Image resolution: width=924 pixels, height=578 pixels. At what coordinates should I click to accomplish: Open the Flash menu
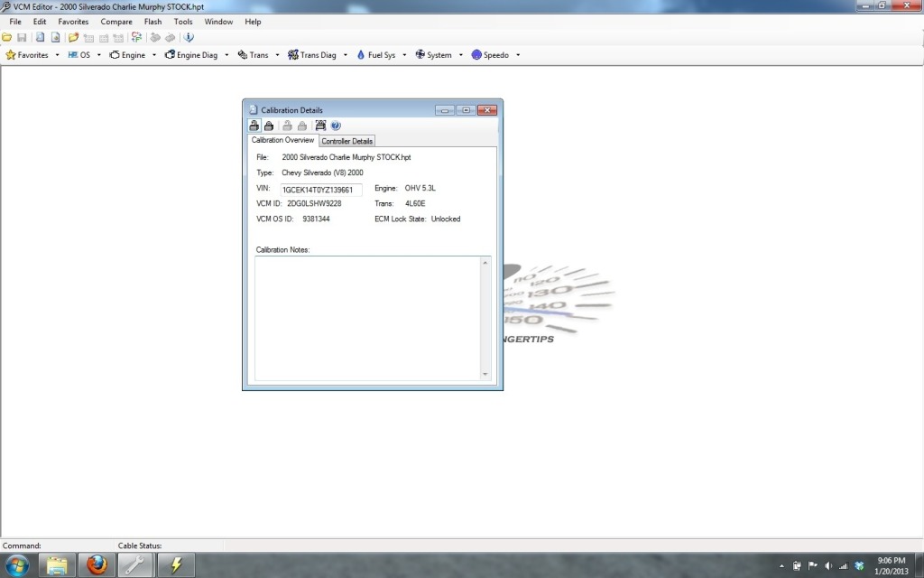[152, 22]
